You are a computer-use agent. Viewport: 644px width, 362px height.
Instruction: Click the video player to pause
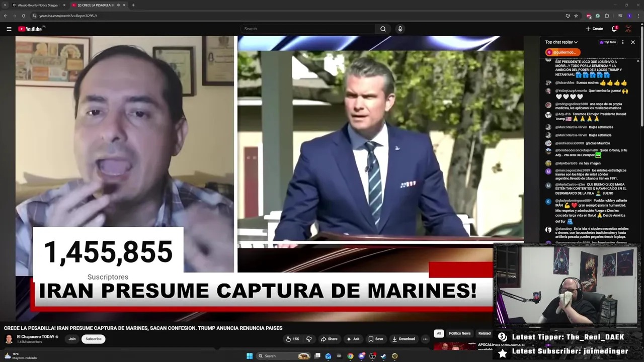269,177
